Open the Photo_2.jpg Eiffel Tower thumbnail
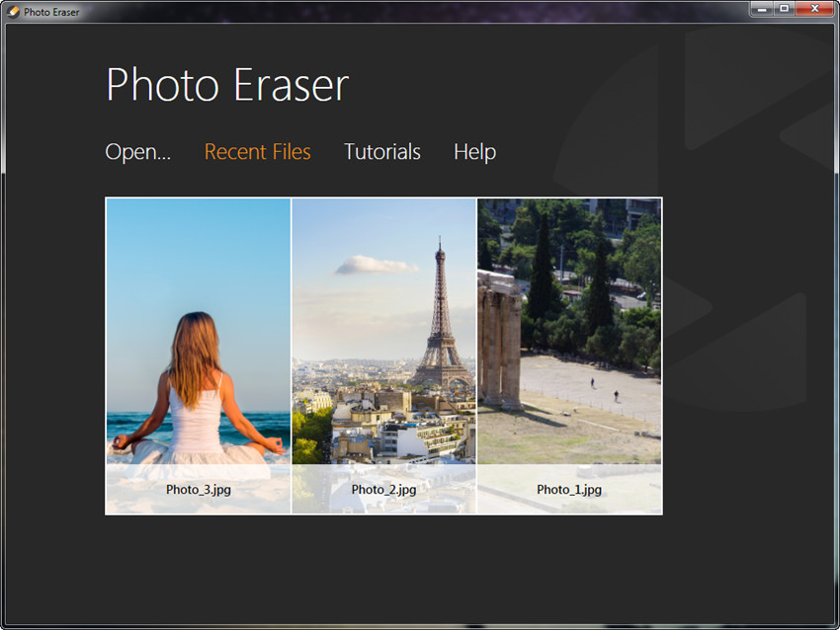Viewport: 840px width, 630px height. pos(383,355)
